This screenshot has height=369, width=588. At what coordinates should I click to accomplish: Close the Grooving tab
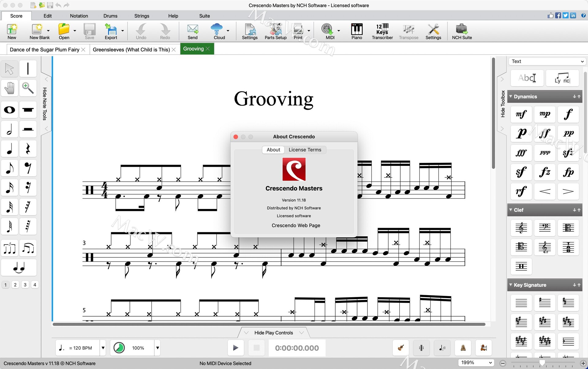[208, 49]
